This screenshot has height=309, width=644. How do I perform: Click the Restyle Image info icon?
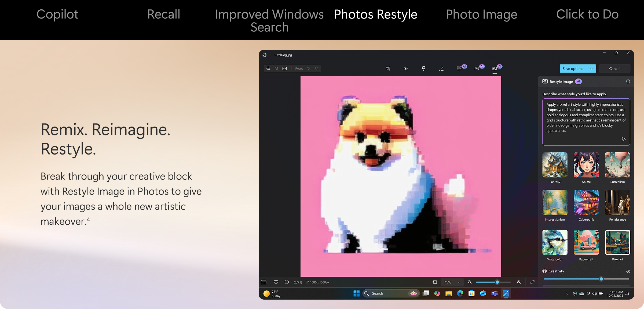628,81
